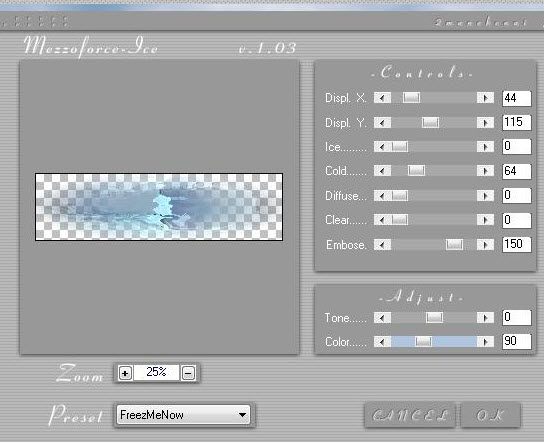Click the ice preview image thumbnail
This screenshot has height=442, width=544.
coord(159,207)
